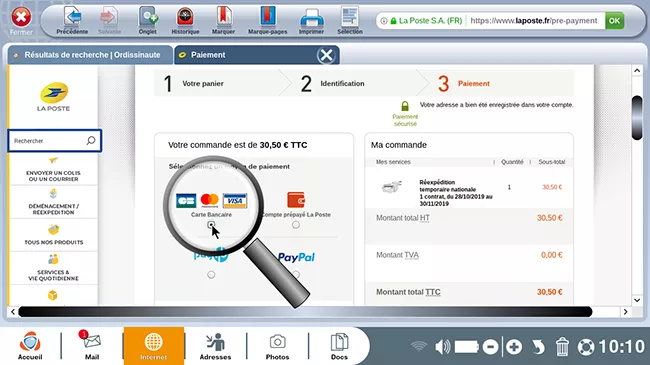Click the vertical scrollbar up arrow
The image size is (650, 365).
tap(637, 71)
